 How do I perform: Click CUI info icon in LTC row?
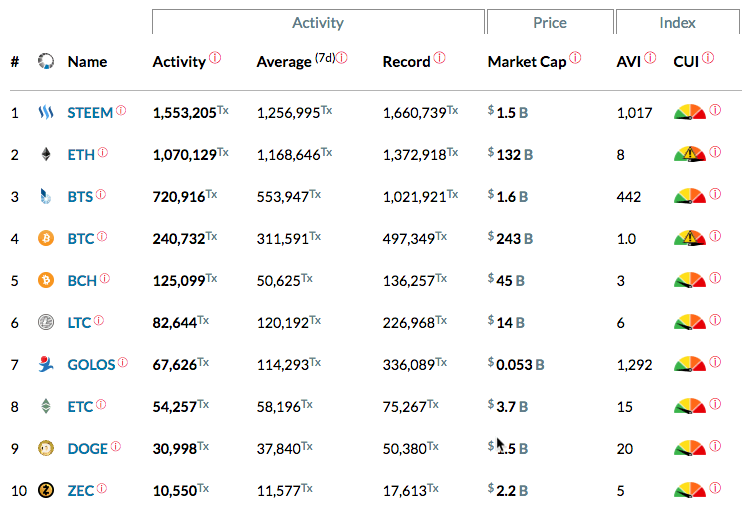click(715, 320)
